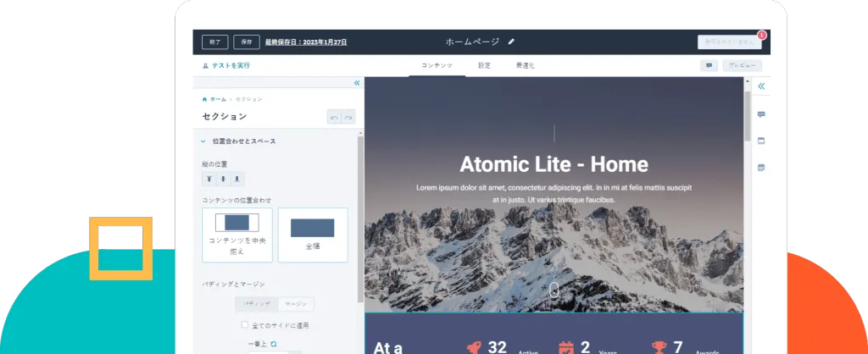Set vertical alignment to bottom
This screenshot has width=868, height=354.
point(237,179)
